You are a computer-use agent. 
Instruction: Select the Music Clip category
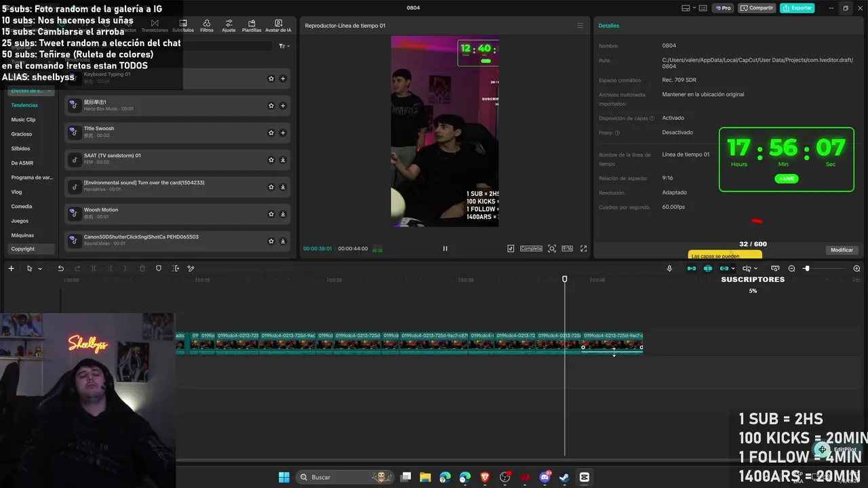coord(23,120)
